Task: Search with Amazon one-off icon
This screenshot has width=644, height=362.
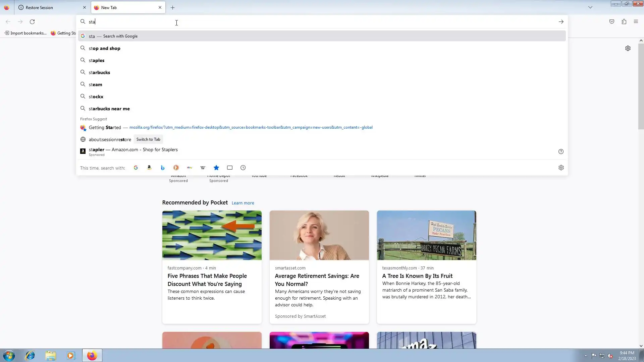Action: coord(149,168)
